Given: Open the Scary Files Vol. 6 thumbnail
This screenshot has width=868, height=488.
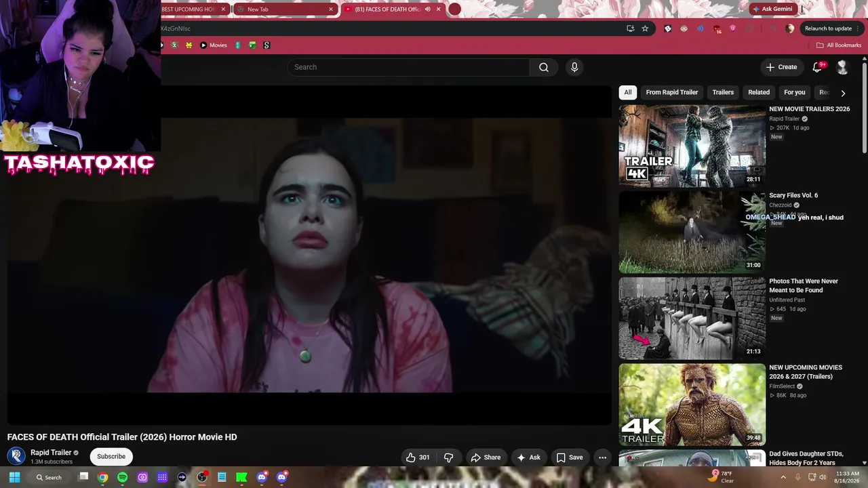Looking at the screenshot, I should (x=692, y=232).
